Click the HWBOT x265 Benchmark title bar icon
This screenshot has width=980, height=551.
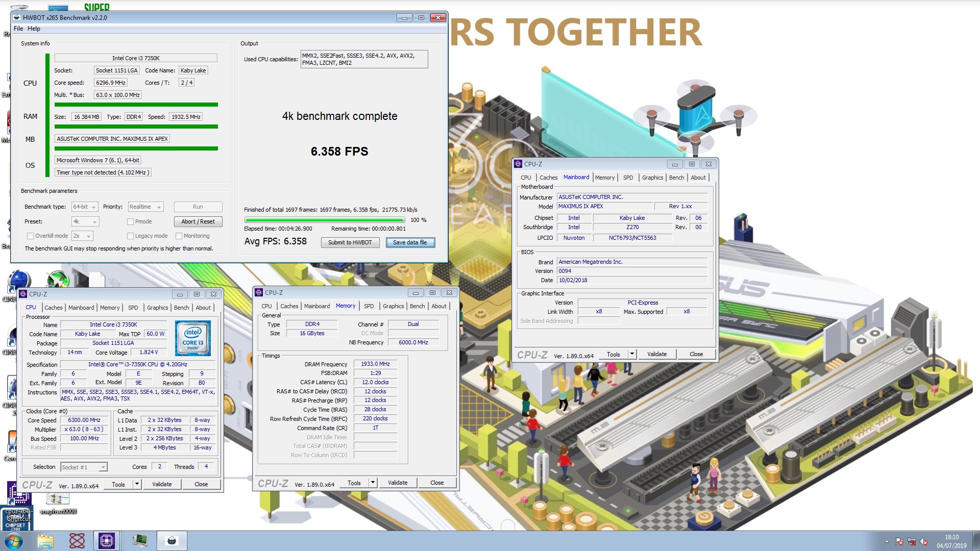[x=17, y=17]
